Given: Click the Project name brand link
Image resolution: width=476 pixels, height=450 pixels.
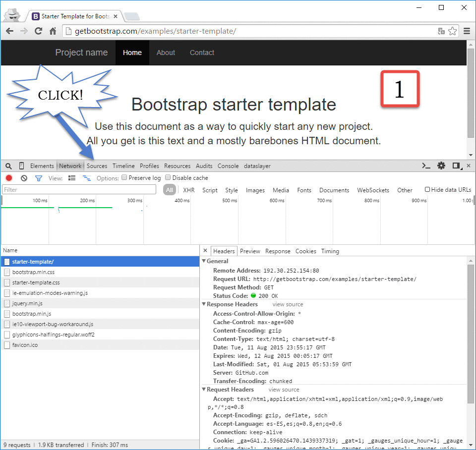Looking at the screenshot, I should pyautogui.click(x=81, y=53).
